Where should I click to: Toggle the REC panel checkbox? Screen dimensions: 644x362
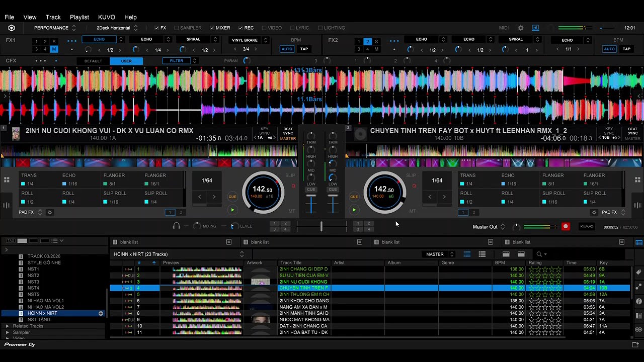[x=240, y=28]
